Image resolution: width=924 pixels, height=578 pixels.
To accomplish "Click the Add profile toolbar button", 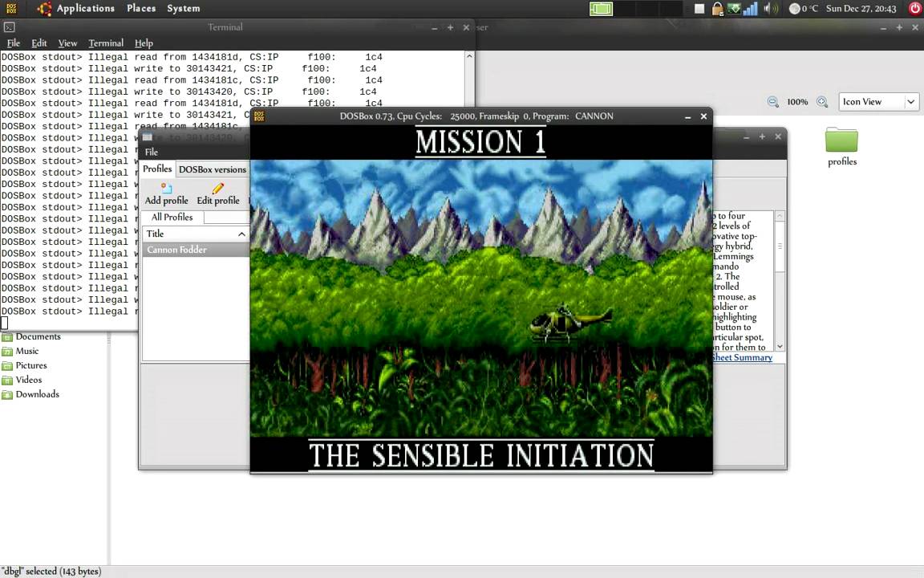I will click(166, 194).
